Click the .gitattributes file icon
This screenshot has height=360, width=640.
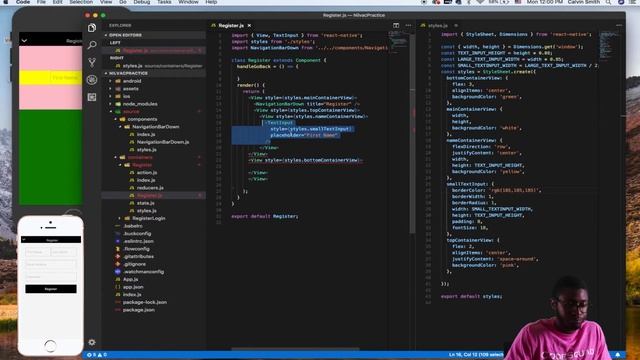tap(118, 256)
